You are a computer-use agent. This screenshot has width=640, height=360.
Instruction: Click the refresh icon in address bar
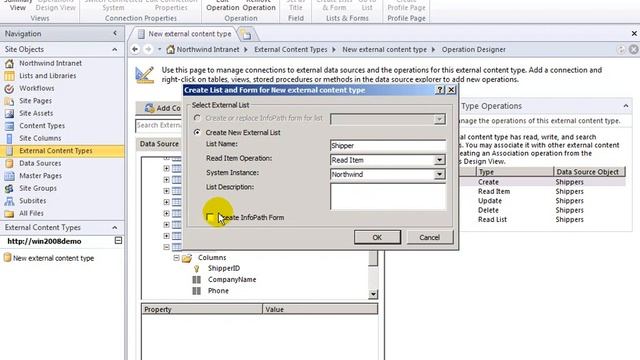click(x=621, y=49)
